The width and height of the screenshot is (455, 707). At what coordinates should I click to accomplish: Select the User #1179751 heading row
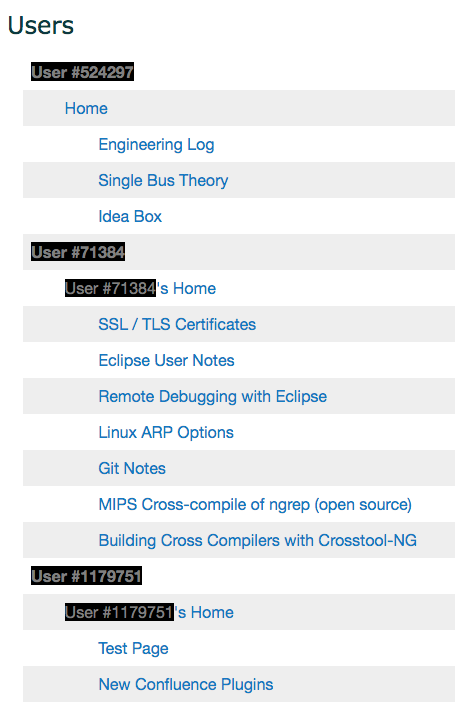(239, 576)
